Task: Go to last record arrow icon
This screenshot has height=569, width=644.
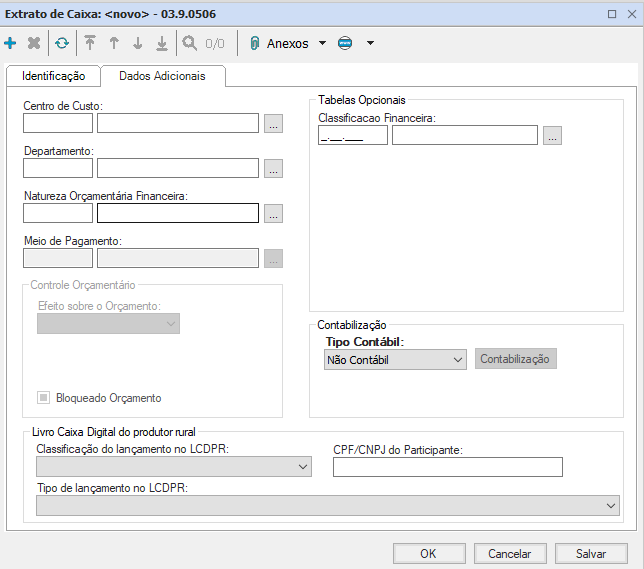Action: click(160, 43)
